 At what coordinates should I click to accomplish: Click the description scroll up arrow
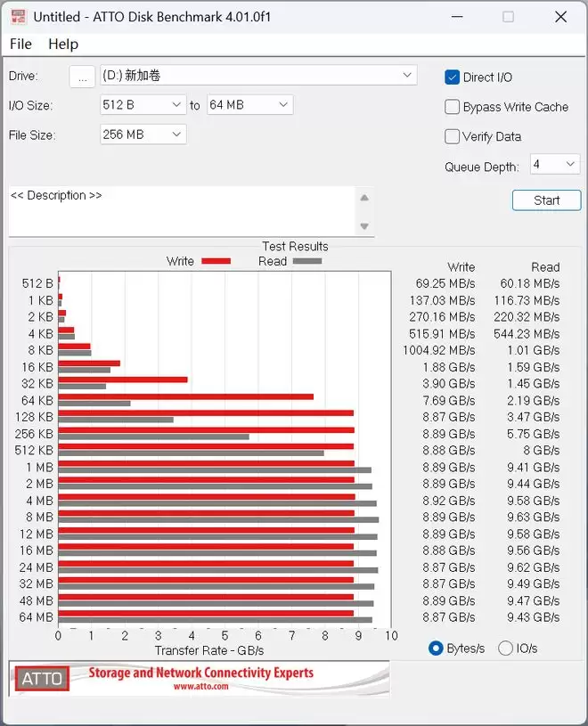point(363,198)
